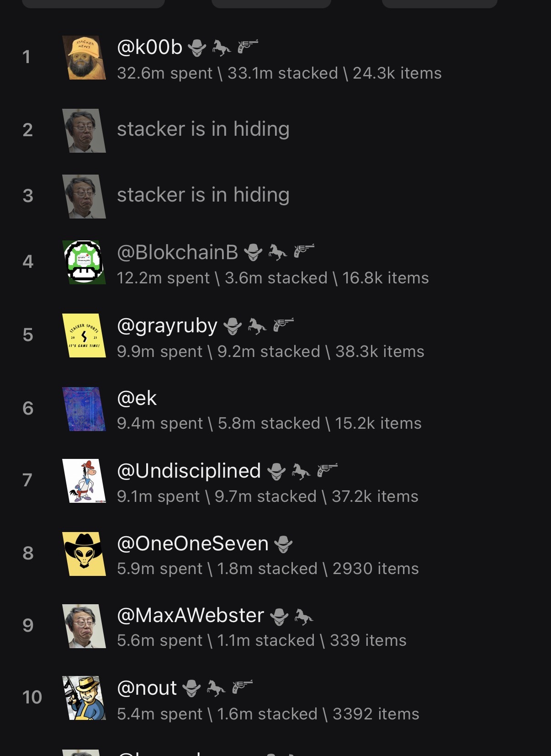
Task: Click the horse badge beside @BlokchainB
Action: (277, 251)
